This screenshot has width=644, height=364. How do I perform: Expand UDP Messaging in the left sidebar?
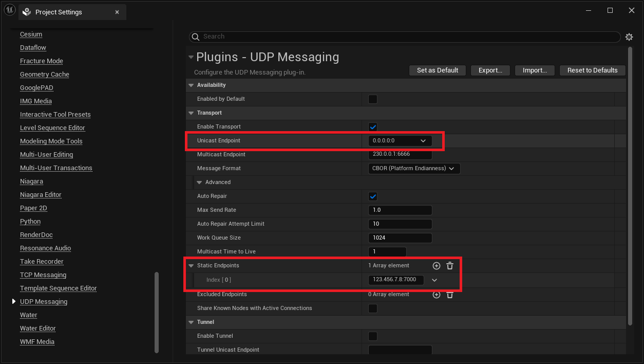coord(14,301)
